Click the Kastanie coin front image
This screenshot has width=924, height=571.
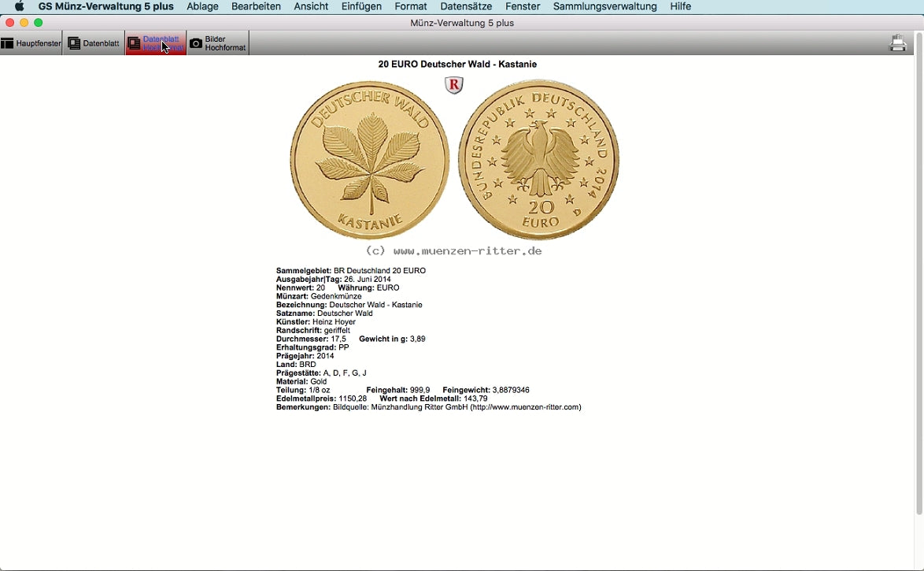click(x=369, y=160)
